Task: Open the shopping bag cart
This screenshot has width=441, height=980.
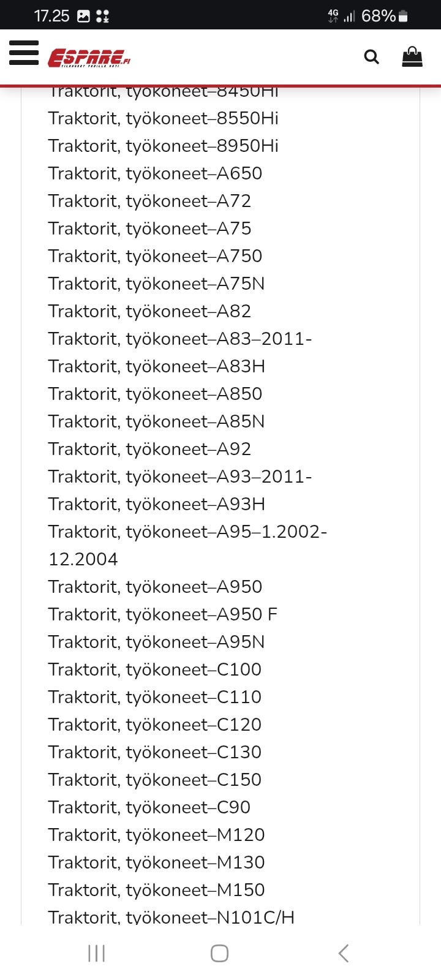Action: click(412, 57)
